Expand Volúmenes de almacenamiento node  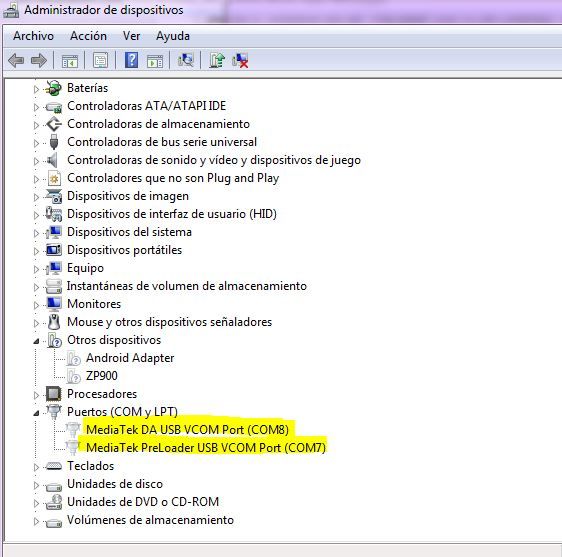tap(36, 521)
